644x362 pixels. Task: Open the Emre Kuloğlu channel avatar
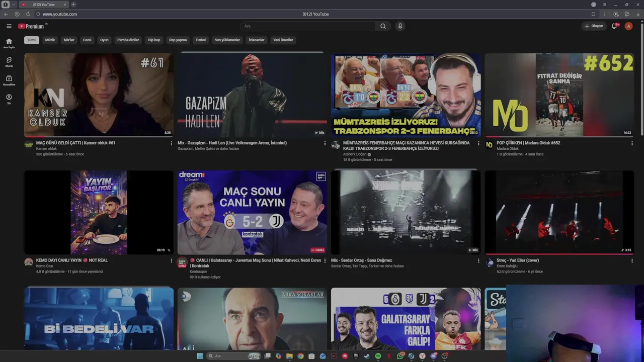489,262
